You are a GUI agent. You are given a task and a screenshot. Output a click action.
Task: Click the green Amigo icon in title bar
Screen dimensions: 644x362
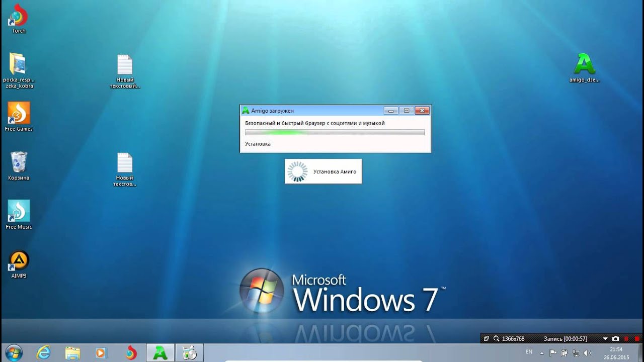coord(246,111)
